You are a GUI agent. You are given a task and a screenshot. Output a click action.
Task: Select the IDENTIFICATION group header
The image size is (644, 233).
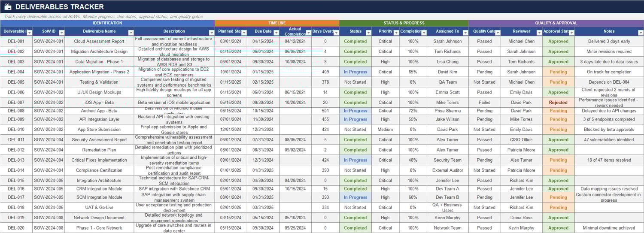(107, 23)
